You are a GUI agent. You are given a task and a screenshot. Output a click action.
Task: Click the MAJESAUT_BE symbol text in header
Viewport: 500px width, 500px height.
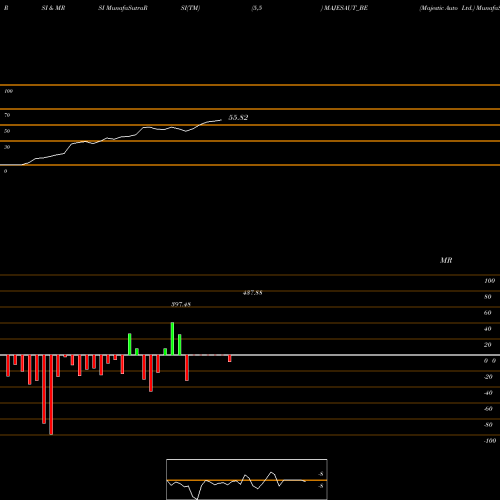tap(346, 8)
